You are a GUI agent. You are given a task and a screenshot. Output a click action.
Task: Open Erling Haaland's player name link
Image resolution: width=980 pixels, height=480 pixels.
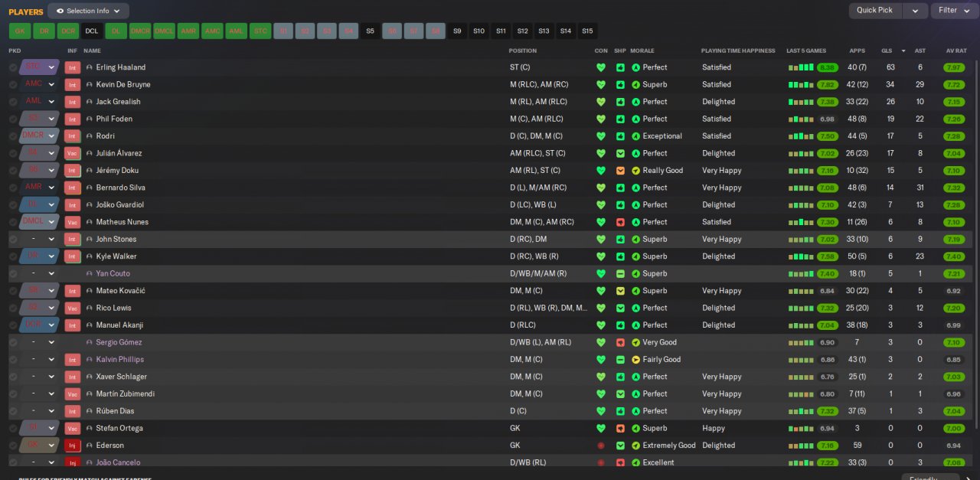click(120, 67)
